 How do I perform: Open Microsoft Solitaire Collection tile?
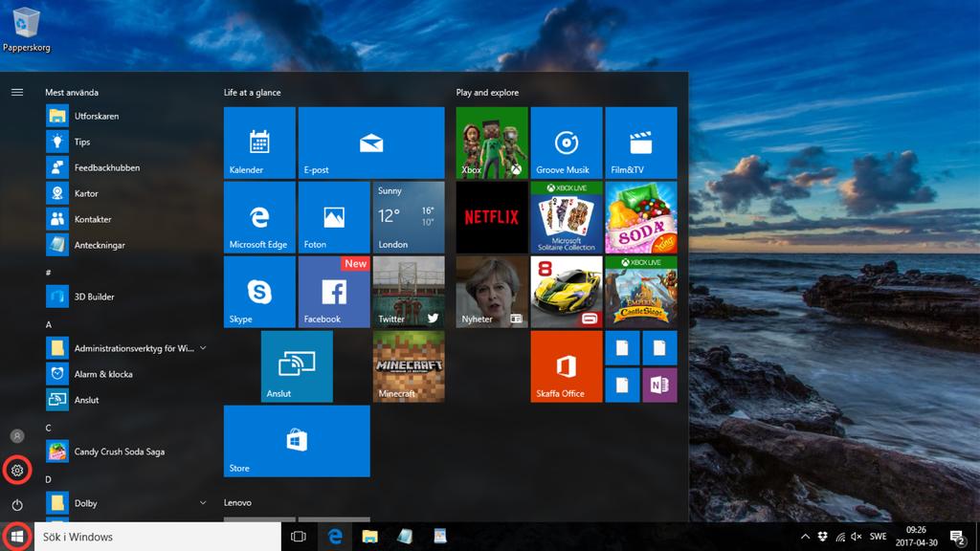(567, 217)
